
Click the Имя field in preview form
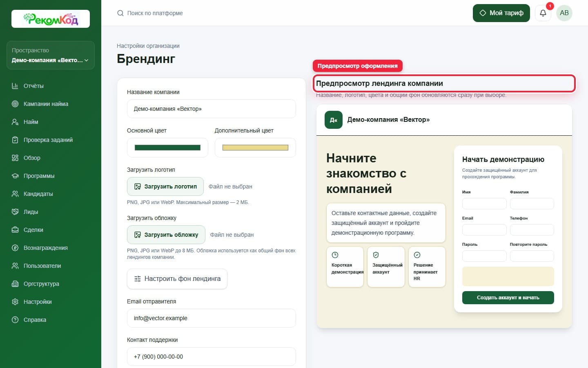484,204
